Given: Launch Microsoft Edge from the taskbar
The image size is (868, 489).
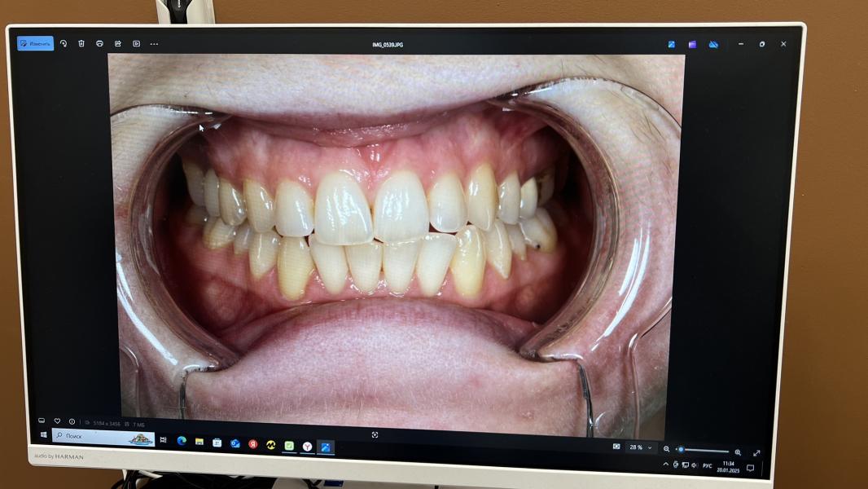Looking at the screenshot, I should click(x=182, y=441).
